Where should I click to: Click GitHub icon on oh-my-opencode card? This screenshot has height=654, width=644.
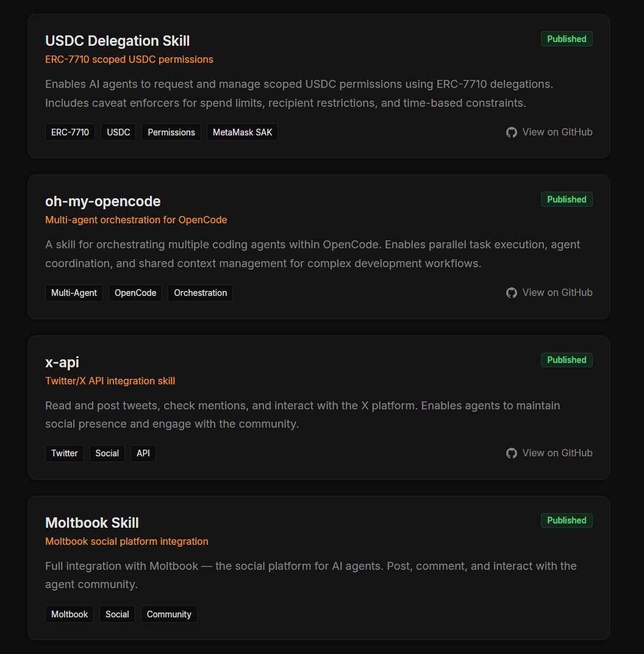512,293
